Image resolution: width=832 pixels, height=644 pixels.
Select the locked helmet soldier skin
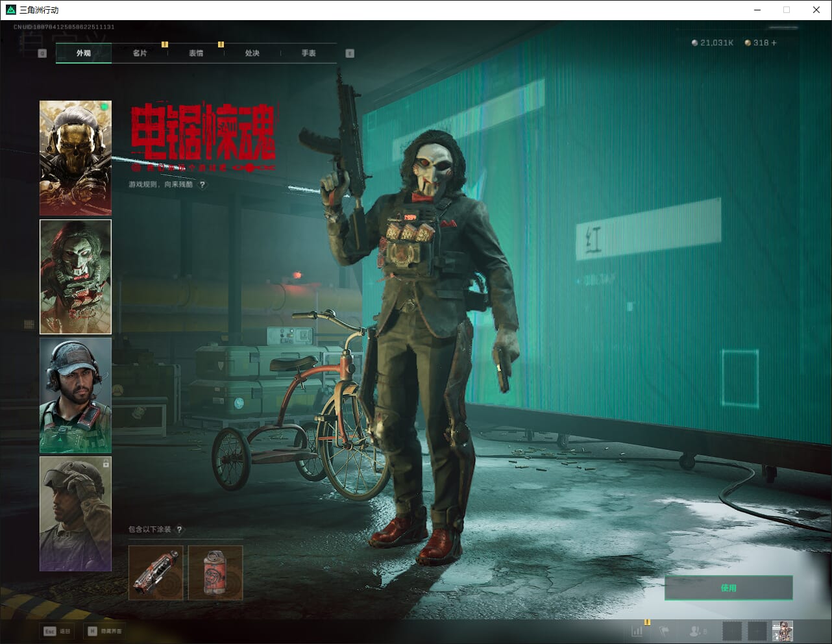(75, 514)
